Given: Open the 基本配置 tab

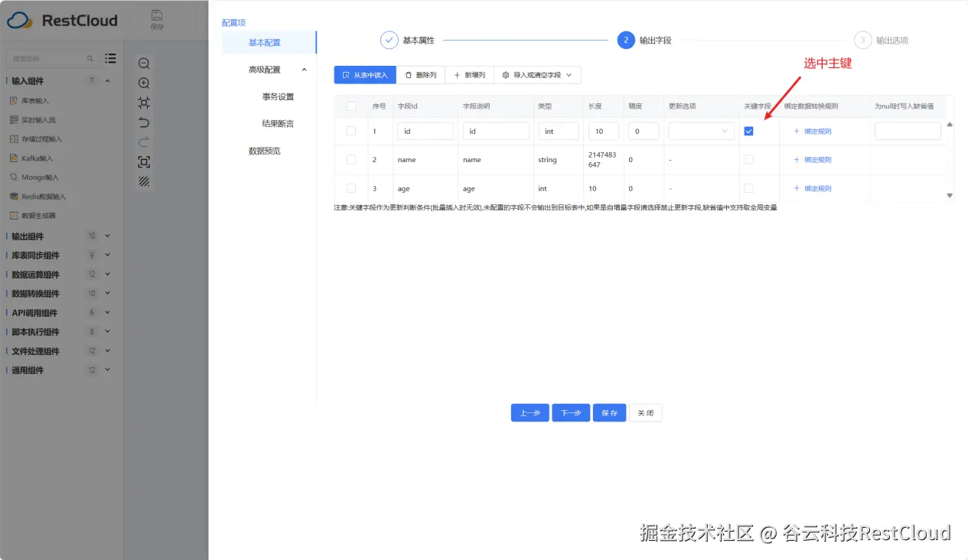Looking at the screenshot, I should coord(269,43).
